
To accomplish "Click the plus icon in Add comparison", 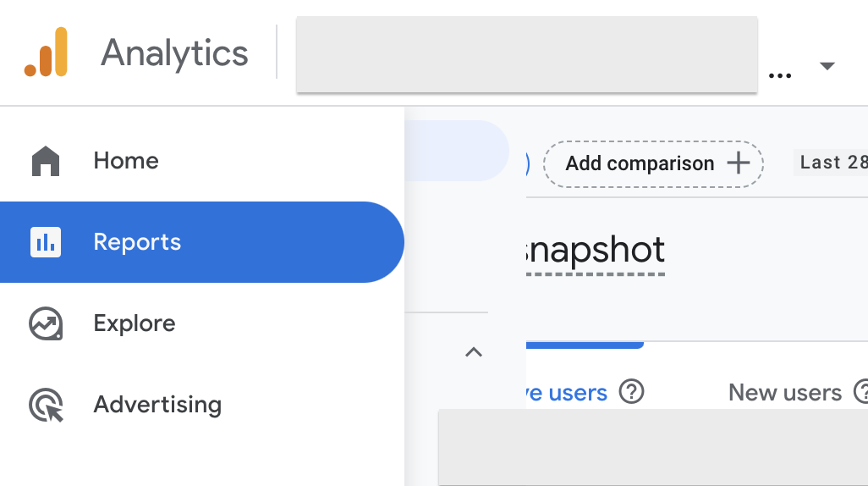I will pyautogui.click(x=739, y=163).
